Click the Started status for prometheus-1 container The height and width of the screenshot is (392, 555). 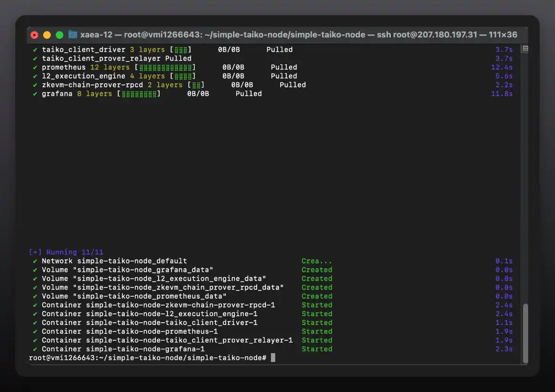tap(317, 331)
